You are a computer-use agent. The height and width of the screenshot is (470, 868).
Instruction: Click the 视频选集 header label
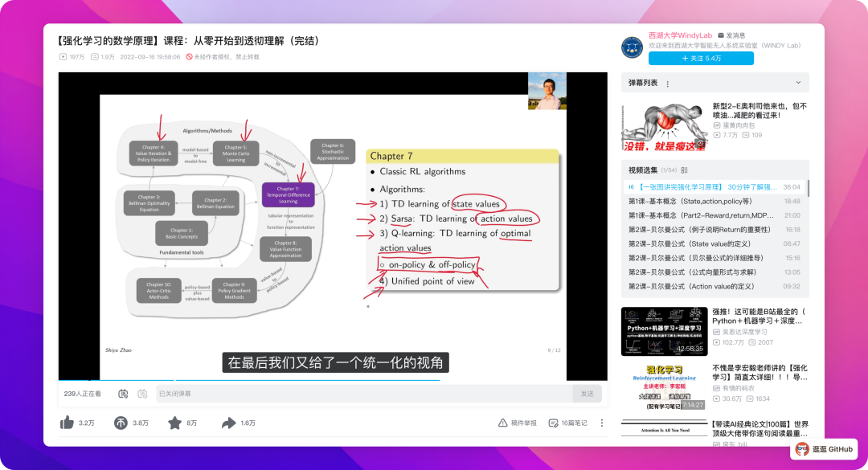tap(643, 170)
